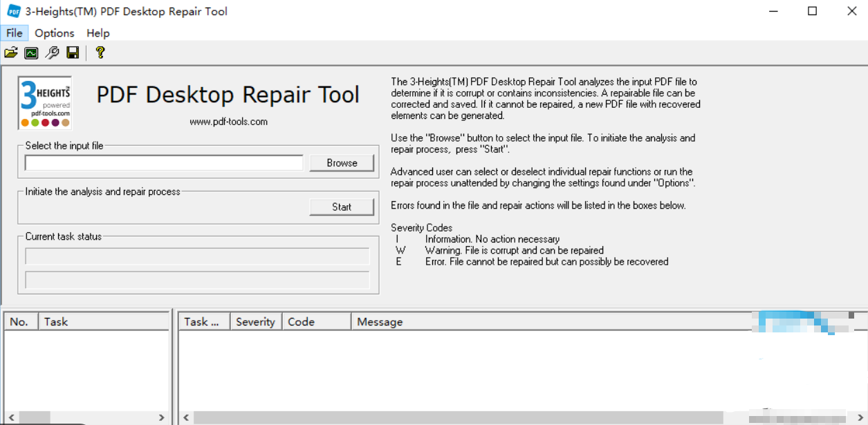Close the PDF Desktop Repair Tool window
This screenshot has width=868, height=425.
852,11
